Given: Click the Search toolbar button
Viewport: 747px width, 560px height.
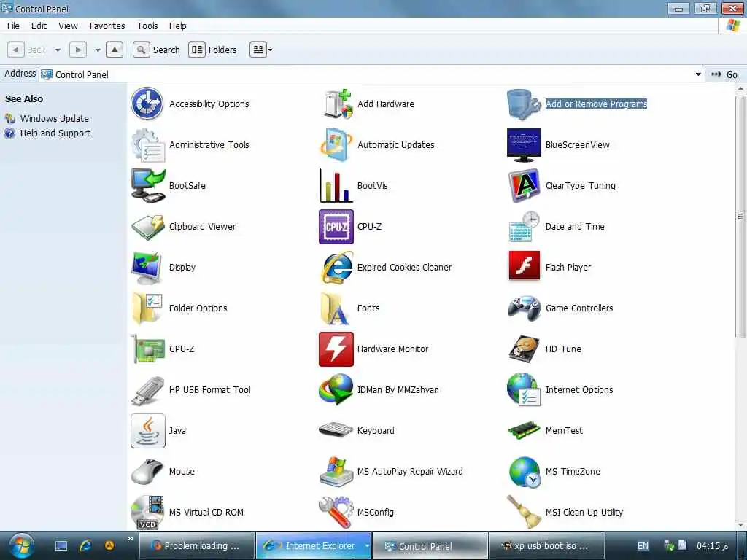Looking at the screenshot, I should pos(156,50).
